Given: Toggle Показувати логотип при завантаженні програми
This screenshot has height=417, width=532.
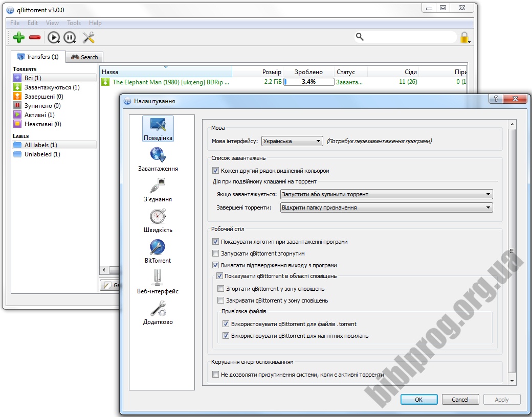Looking at the screenshot, I should coord(215,242).
